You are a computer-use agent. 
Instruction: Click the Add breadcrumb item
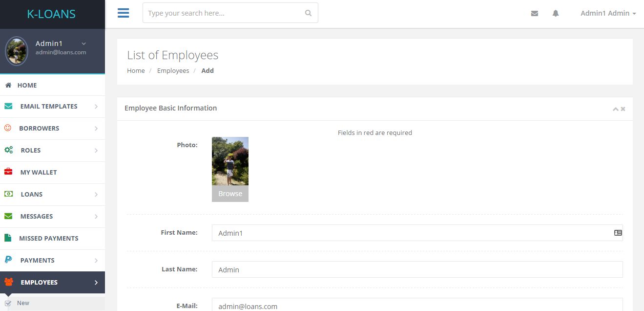click(x=208, y=70)
